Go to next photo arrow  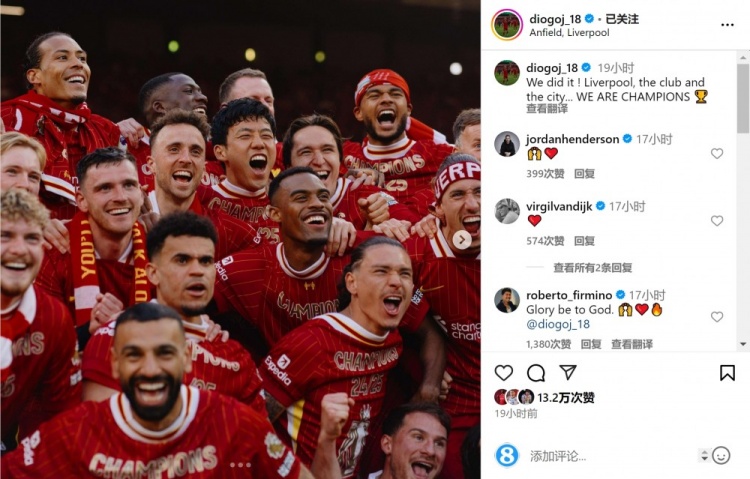pos(462,240)
